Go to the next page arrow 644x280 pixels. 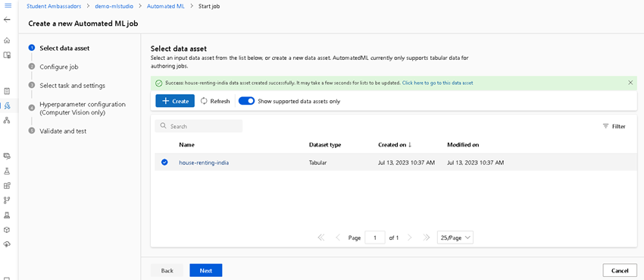[409, 238]
